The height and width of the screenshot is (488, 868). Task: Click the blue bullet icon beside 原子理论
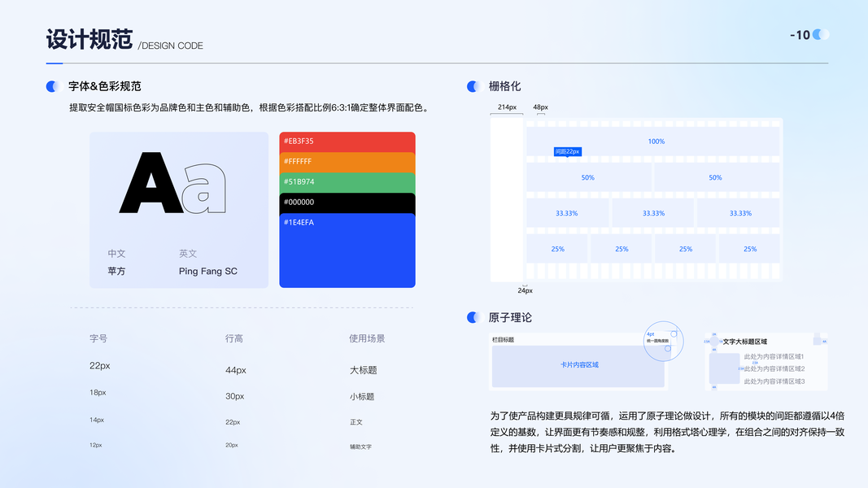tap(474, 317)
